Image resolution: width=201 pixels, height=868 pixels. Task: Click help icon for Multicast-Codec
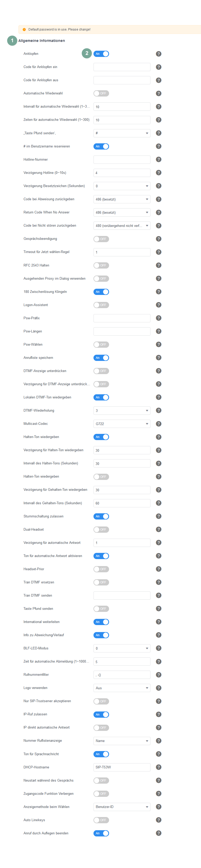tap(159, 424)
